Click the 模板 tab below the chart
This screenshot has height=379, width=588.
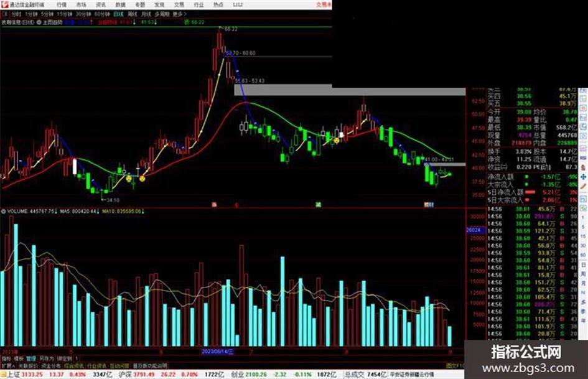(19, 358)
